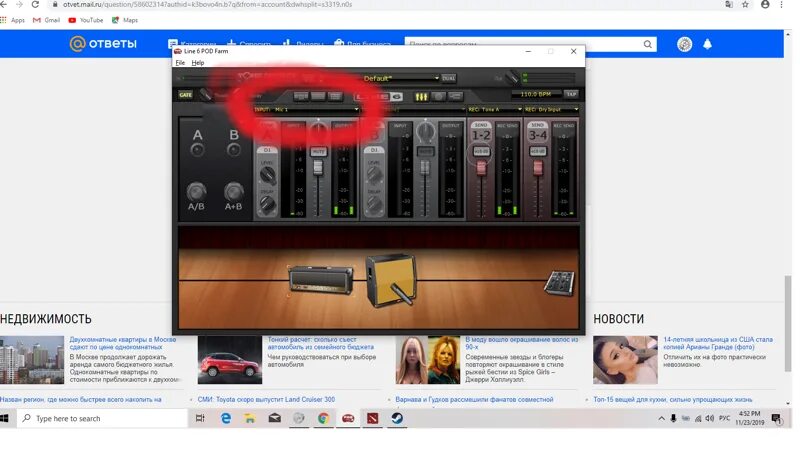Open the Chrome three-dot menu
Viewport: 800px width, 450px height.
(781, 5)
